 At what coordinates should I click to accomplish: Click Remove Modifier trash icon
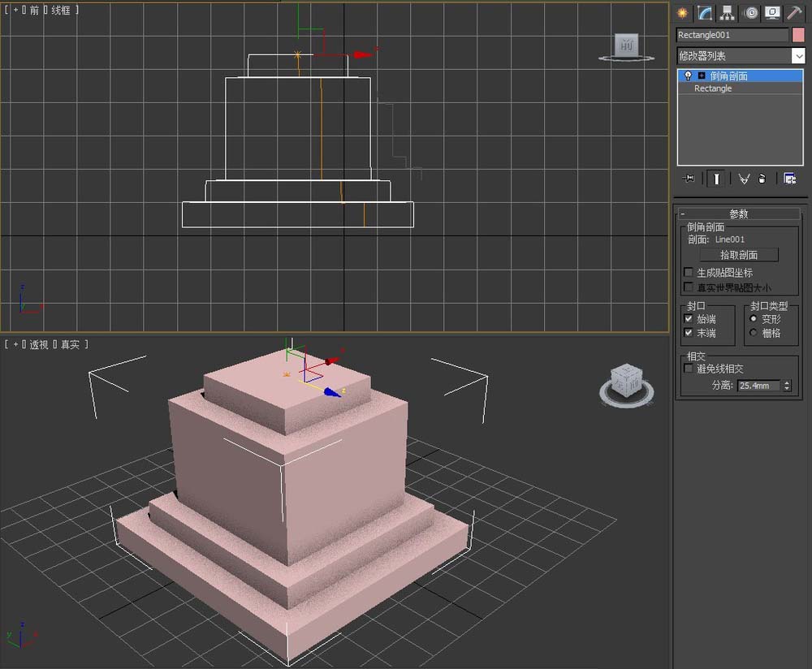coord(762,179)
